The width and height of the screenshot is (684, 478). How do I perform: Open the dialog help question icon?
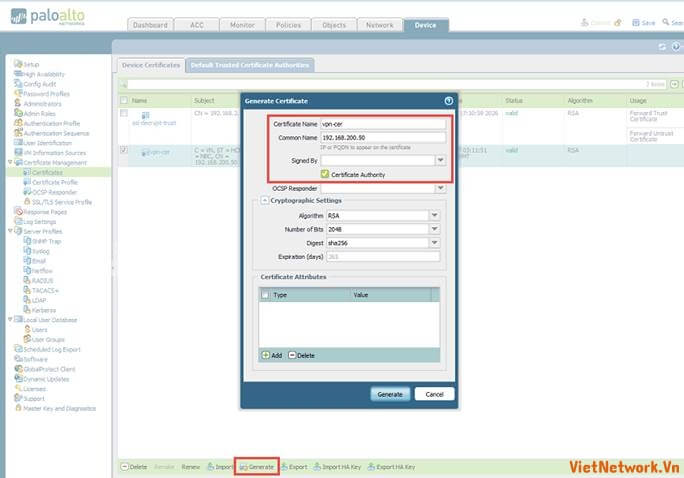click(449, 101)
